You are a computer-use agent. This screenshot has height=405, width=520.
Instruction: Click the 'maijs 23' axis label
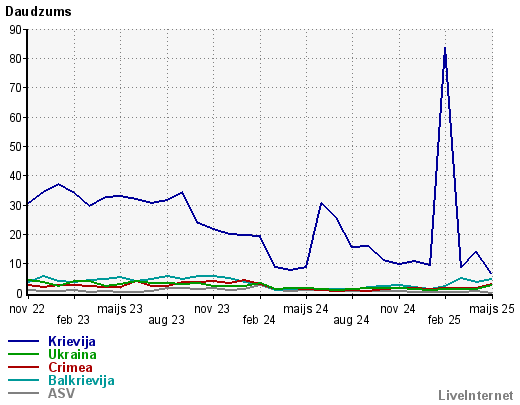coord(120,309)
